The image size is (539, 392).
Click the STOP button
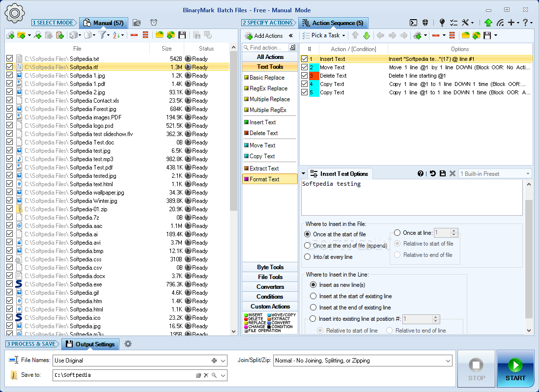pos(477,369)
